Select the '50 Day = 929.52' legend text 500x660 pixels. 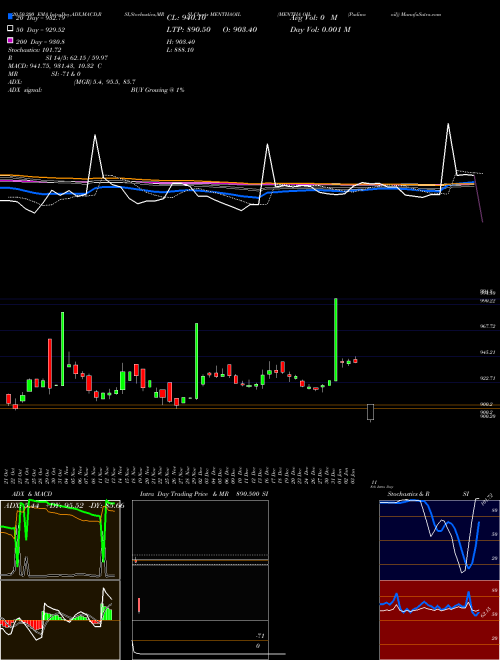click(x=40, y=30)
